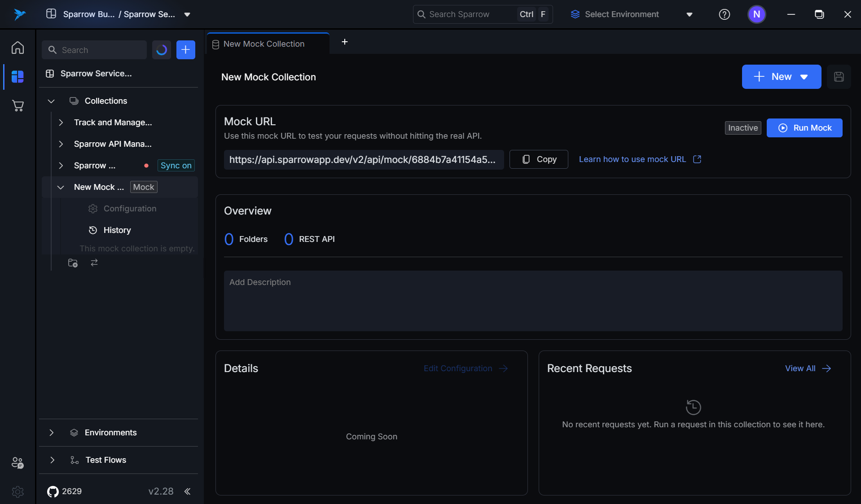
Task: Click the arrow next to Edit Configuration
Action: click(x=503, y=368)
